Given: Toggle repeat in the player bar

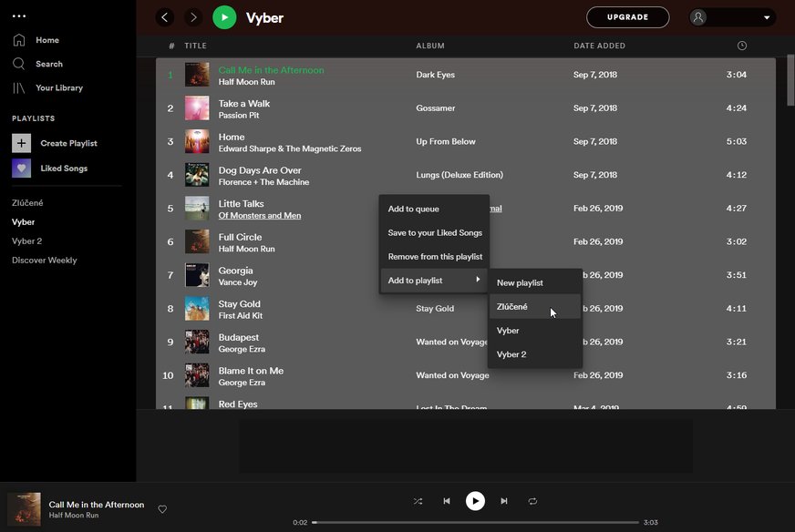Looking at the screenshot, I should click(532, 501).
